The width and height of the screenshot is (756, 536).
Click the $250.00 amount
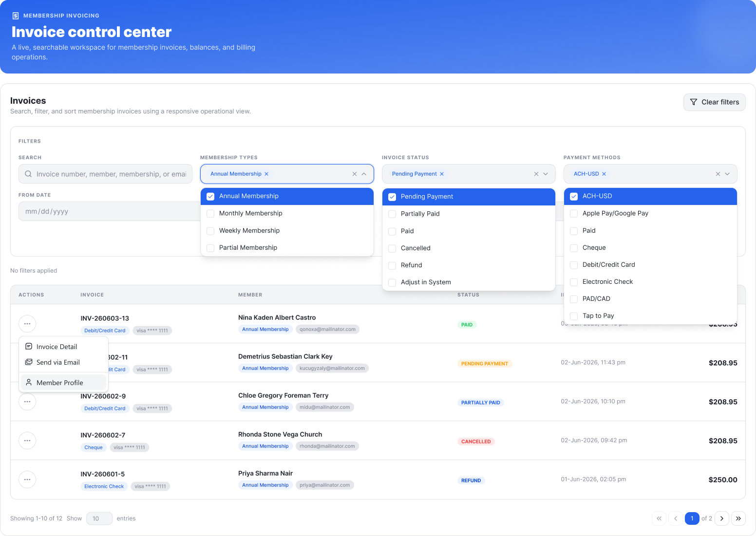(723, 480)
